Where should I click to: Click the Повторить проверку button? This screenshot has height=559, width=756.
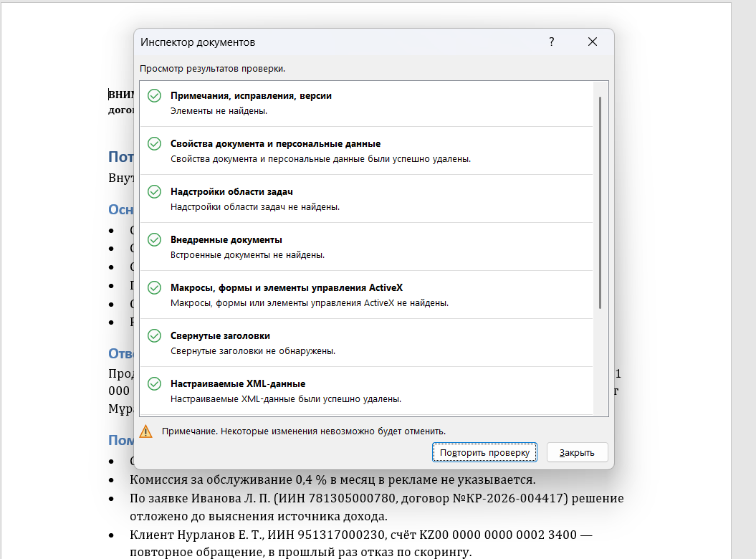(484, 452)
